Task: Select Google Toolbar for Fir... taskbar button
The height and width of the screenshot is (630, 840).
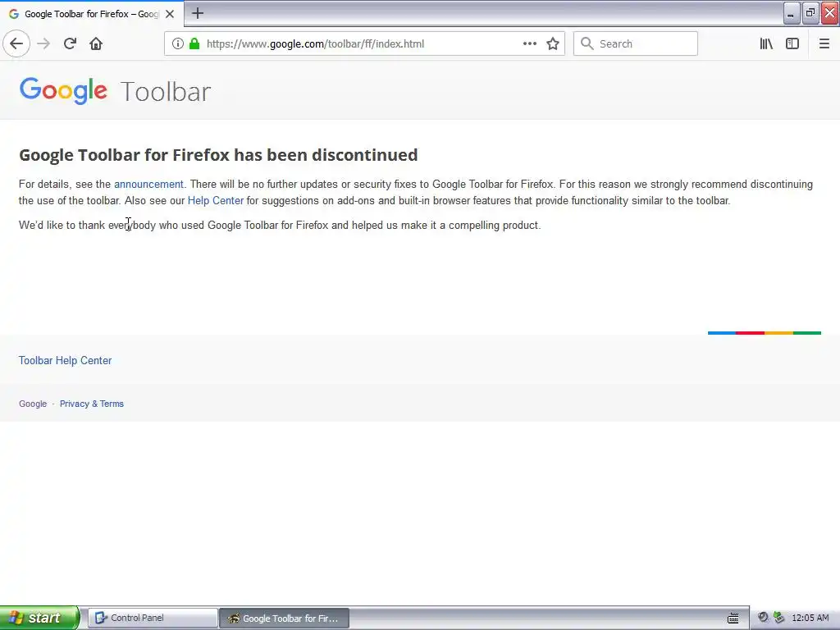Action: (x=285, y=619)
